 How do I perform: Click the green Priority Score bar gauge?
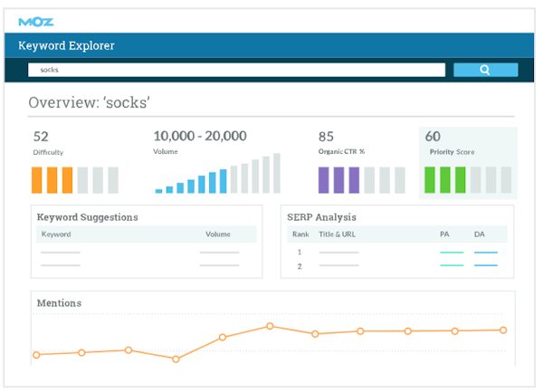pyautogui.click(x=468, y=180)
